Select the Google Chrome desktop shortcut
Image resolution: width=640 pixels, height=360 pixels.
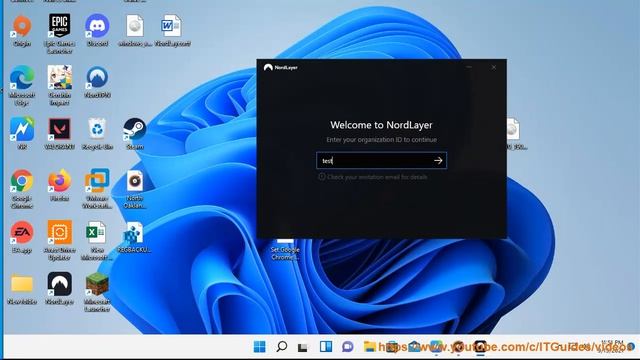(x=22, y=189)
